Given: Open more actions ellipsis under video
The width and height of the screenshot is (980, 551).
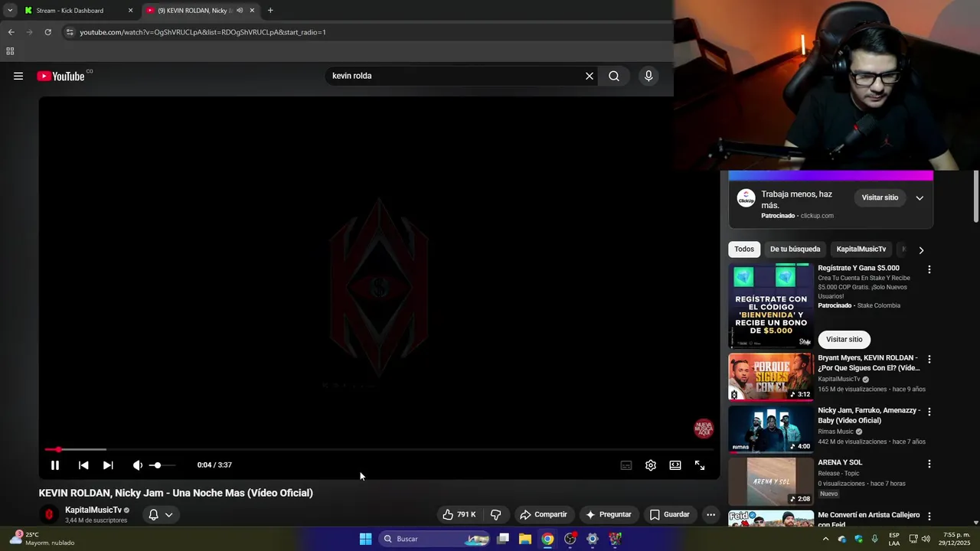Looking at the screenshot, I should click(x=710, y=515).
